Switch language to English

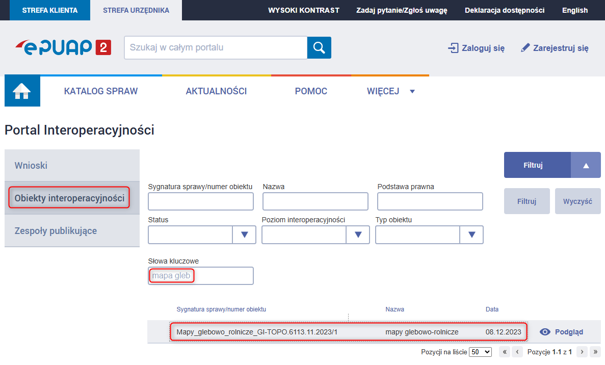(575, 10)
